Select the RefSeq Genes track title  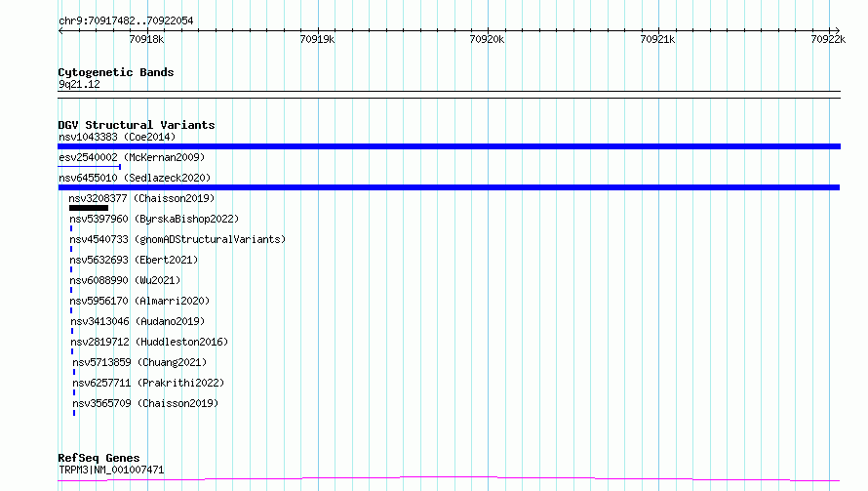[x=99, y=458]
